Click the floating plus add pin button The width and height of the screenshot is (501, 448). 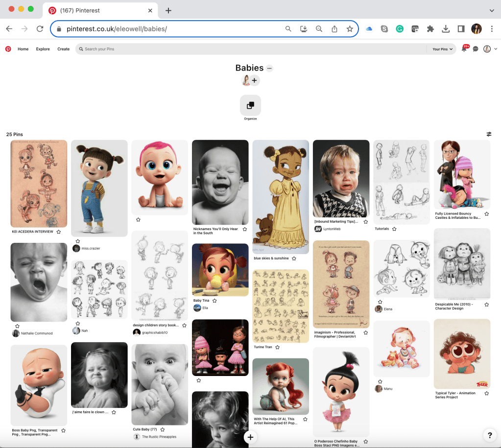(x=250, y=437)
